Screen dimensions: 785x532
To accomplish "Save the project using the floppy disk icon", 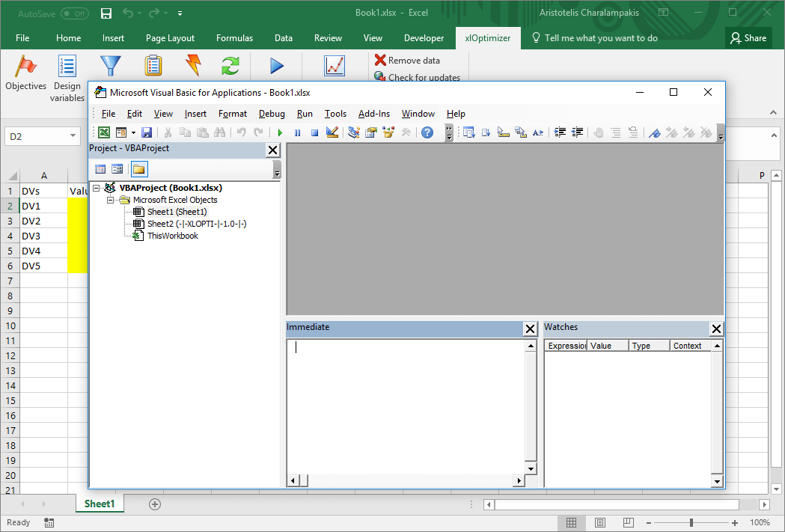I will click(x=147, y=132).
